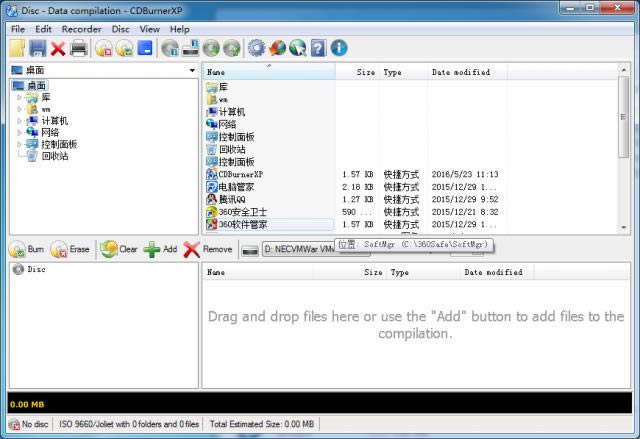Click the file list scrollbar up arrow

pyautogui.click(x=624, y=70)
